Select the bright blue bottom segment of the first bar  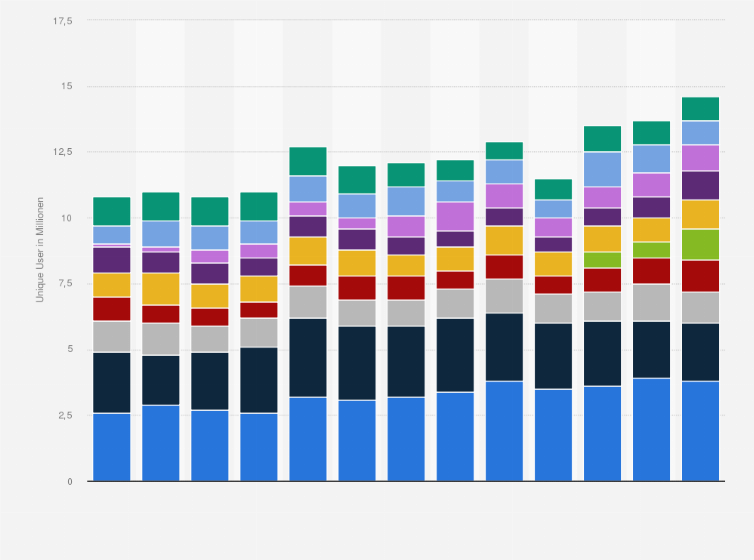pos(112,447)
